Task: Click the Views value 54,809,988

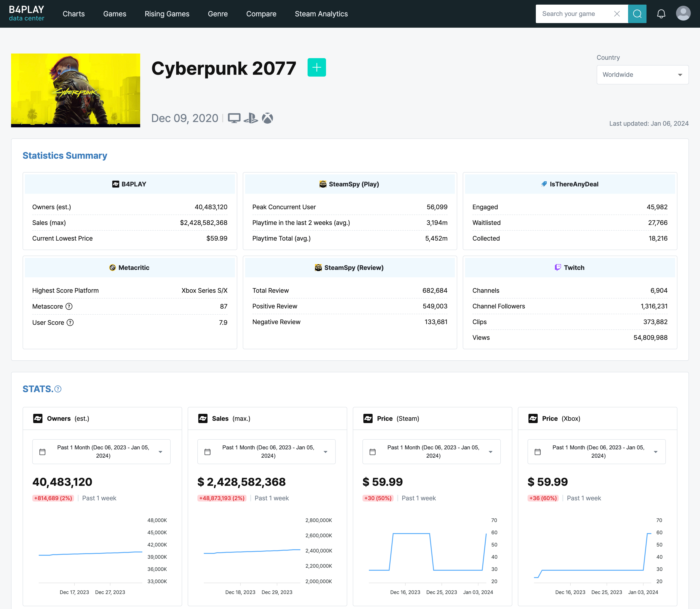Action: [650, 337]
